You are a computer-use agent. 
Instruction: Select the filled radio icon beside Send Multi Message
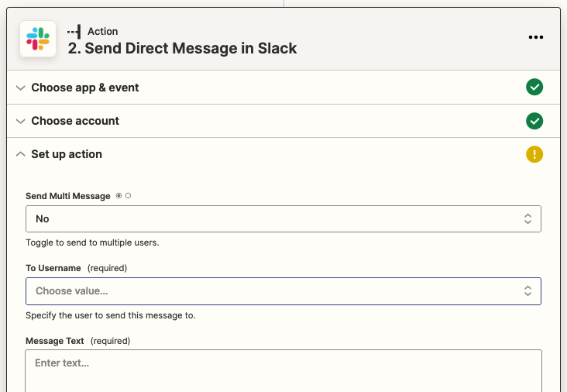[x=119, y=196]
